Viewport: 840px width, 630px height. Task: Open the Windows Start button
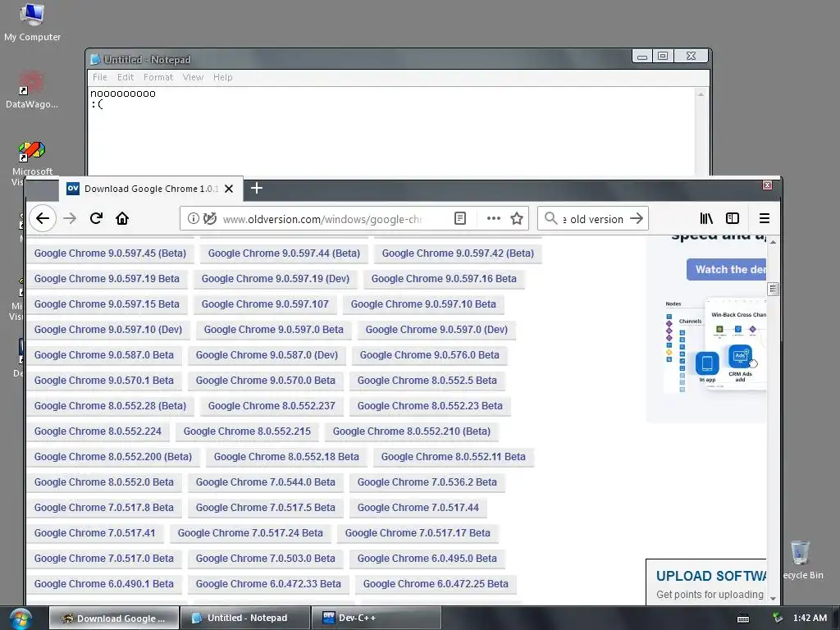(x=21, y=619)
